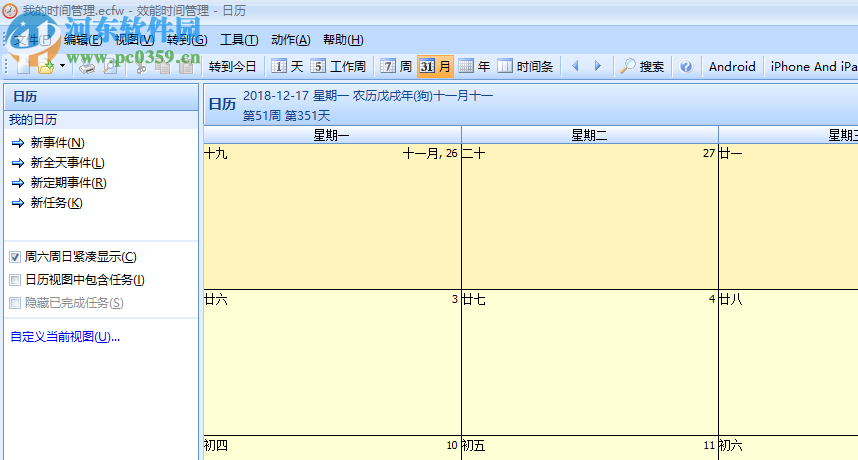Screen dimensions: 858x460
Task: Open the 动作(A) menu
Action: 291,40
